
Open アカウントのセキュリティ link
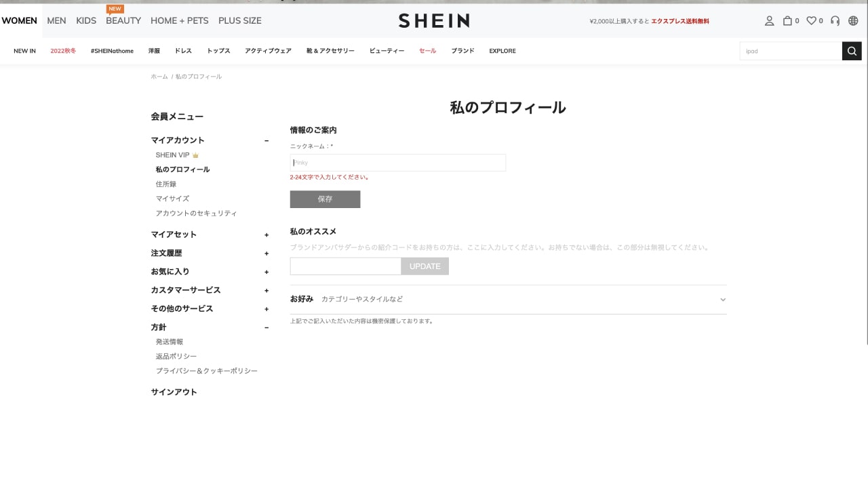pos(196,213)
